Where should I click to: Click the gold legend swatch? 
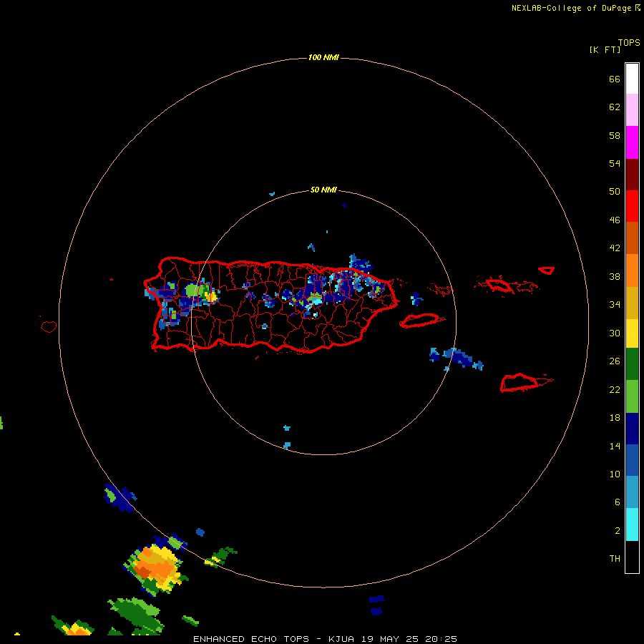(632, 303)
